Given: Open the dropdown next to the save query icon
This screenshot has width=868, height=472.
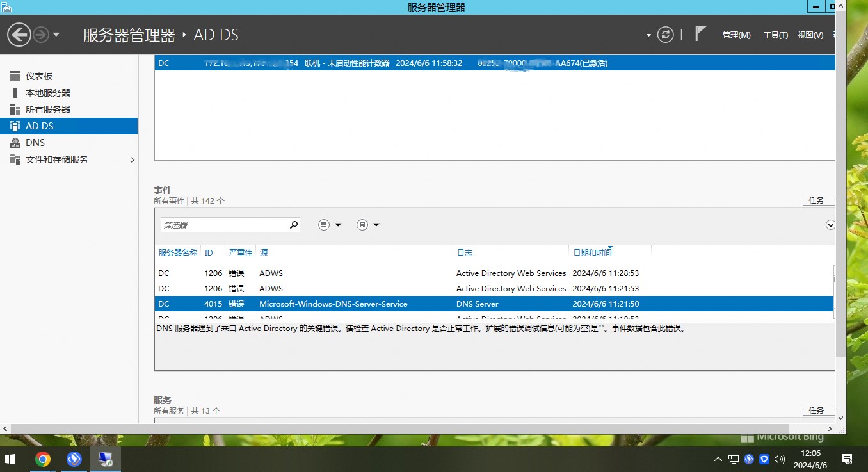Looking at the screenshot, I should pos(376,224).
